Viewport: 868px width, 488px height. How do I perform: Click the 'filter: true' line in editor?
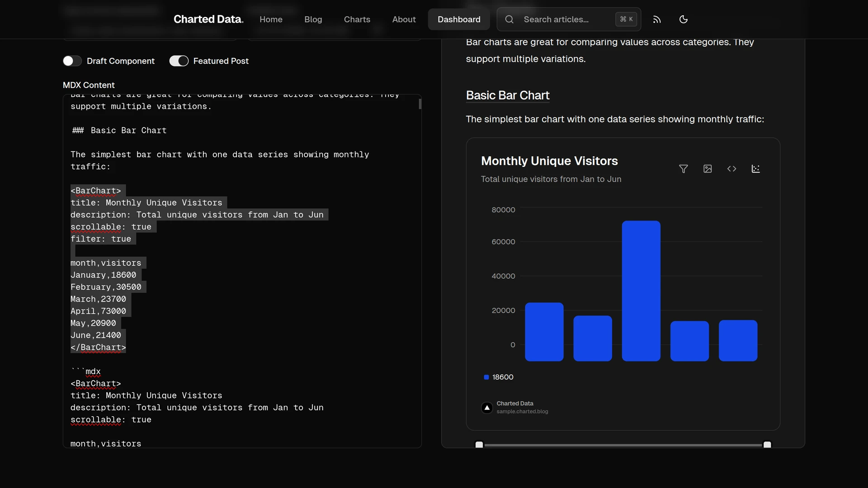pyautogui.click(x=101, y=239)
